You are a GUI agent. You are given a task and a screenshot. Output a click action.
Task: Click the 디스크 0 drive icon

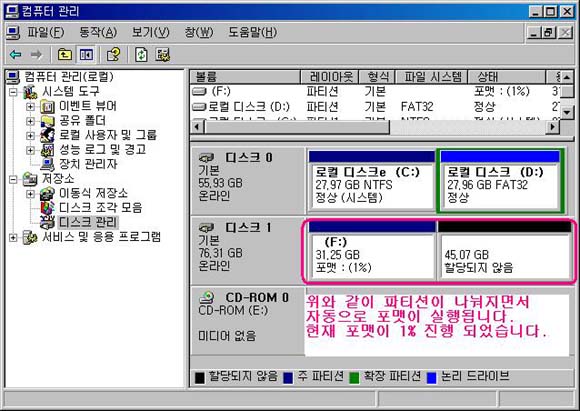coord(206,158)
